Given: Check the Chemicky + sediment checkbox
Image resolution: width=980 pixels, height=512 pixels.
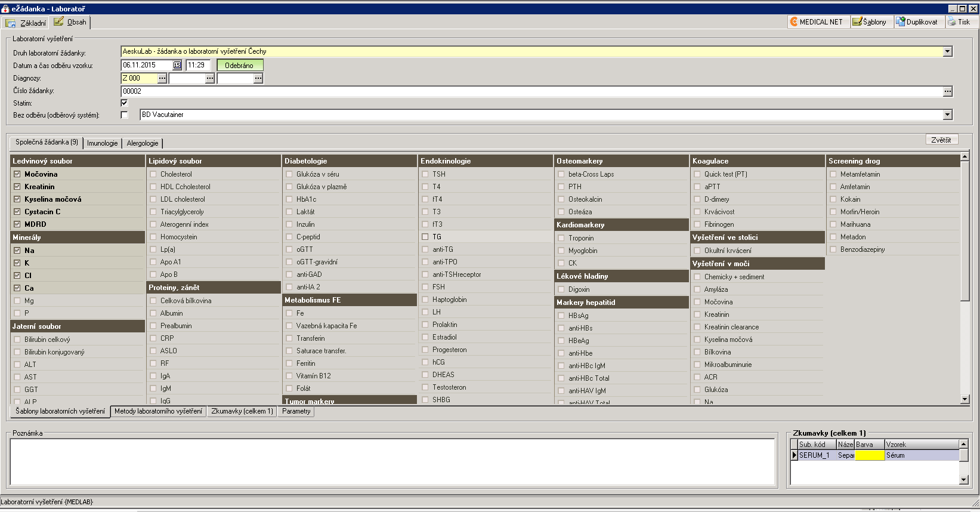Looking at the screenshot, I should tap(697, 277).
